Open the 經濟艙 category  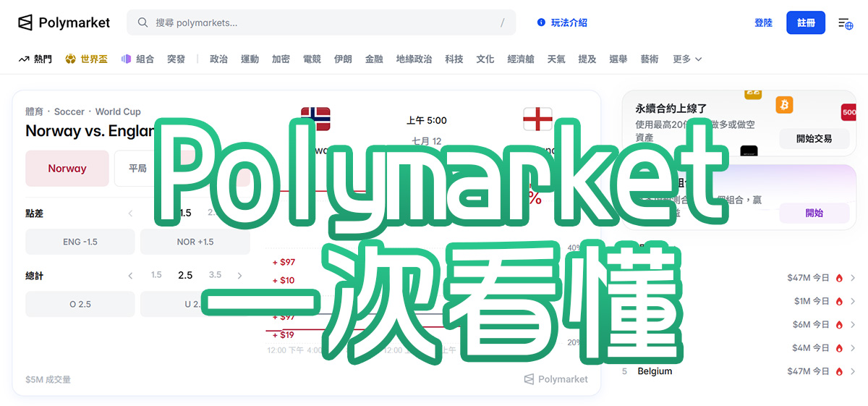(x=521, y=59)
